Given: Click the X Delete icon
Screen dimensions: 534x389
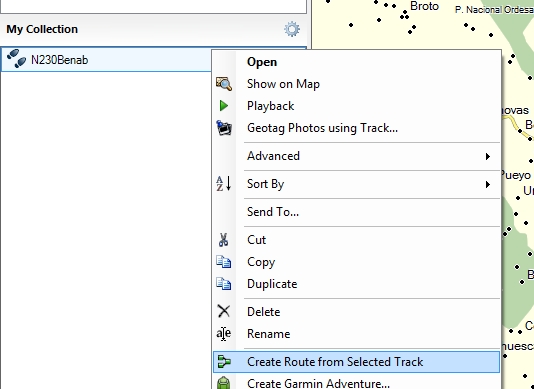Looking at the screenshot, I should point(224,311).
